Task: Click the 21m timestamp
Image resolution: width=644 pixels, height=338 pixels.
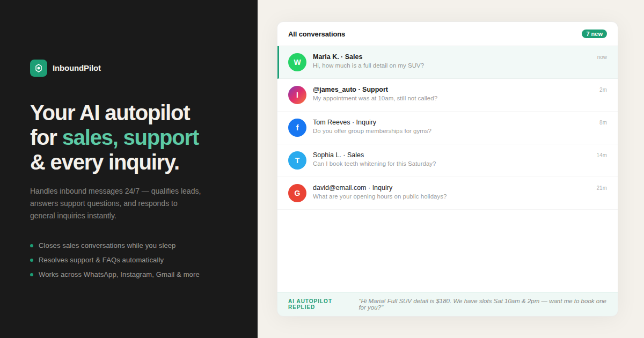Action: tap(602, 188)
